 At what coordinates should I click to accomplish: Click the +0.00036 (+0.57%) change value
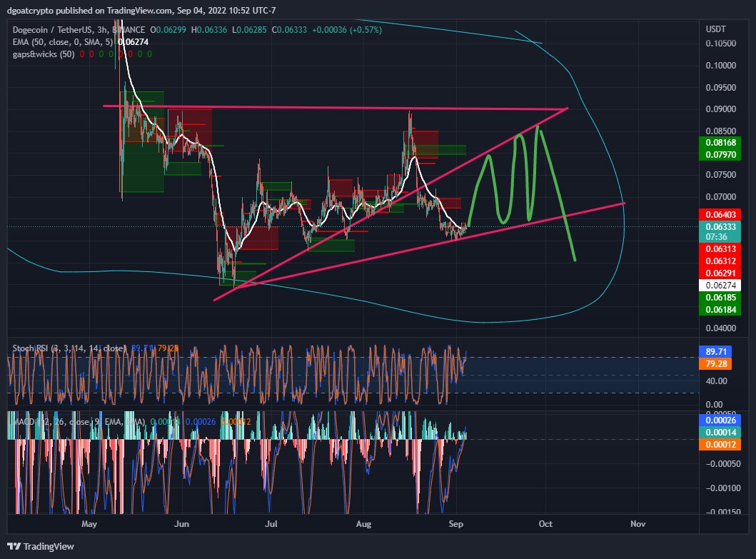[347, 30]
